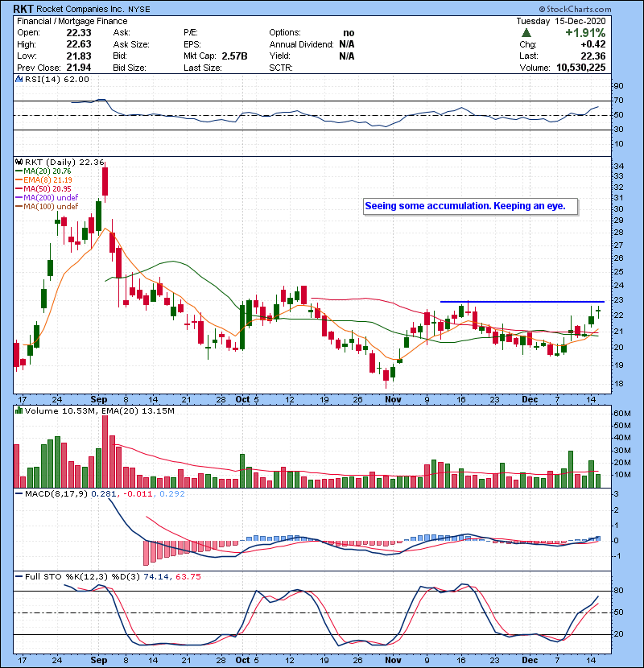Click the MA(50) 20.95 legend entry
This screenshot has height=668, width=644.
click(43, 188)
